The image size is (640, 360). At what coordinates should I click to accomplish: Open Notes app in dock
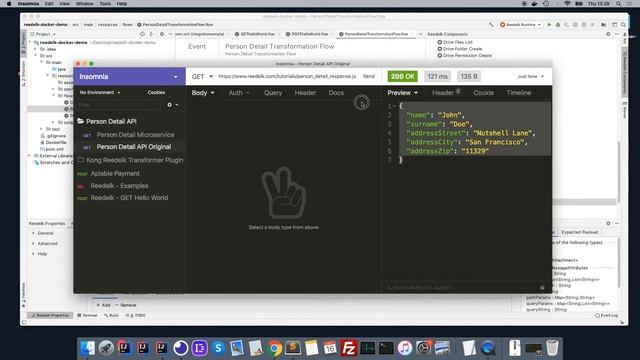(311, 348)
